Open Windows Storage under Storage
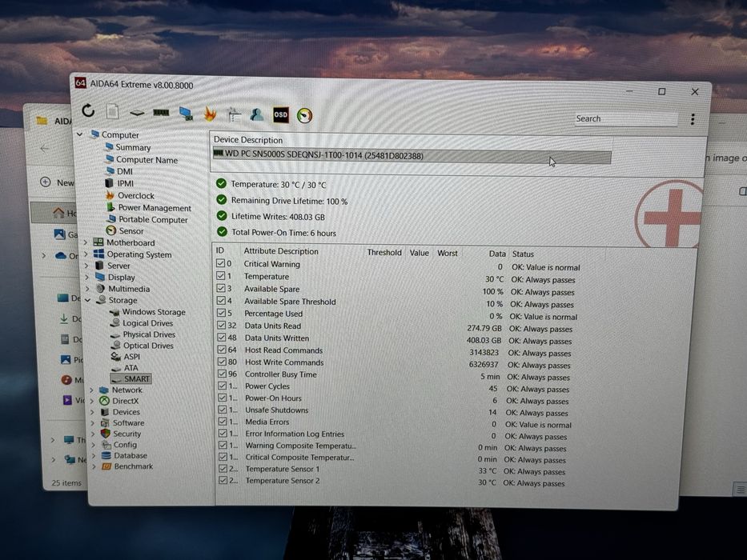747x560 pixels. click(x=154, y=312)
